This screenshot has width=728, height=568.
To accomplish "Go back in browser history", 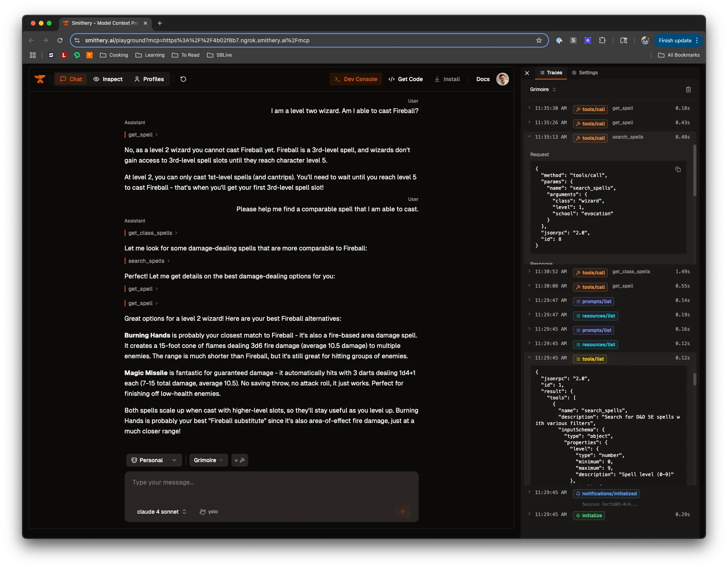I will click(x=31, y=40).
